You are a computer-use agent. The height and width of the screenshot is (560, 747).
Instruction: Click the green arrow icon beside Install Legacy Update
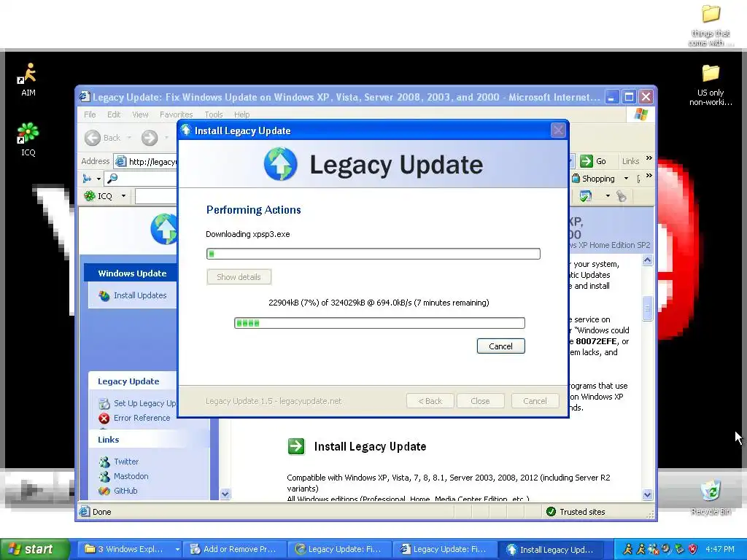pos(296,447)
